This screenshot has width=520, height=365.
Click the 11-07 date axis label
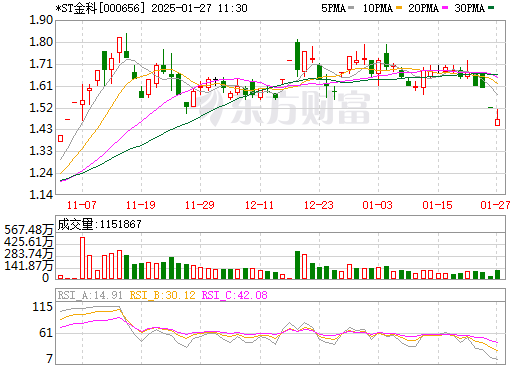click(x=82, y=205)
